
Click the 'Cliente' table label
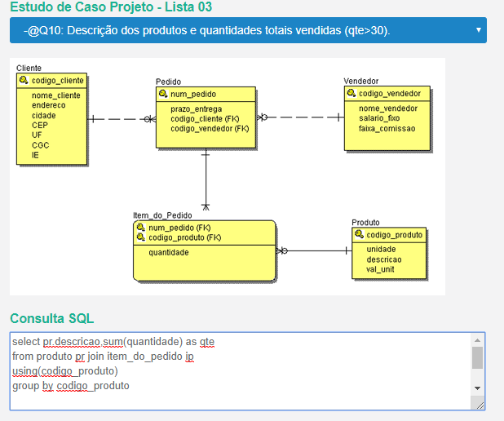pyautogui.click(x=29, y=69)
